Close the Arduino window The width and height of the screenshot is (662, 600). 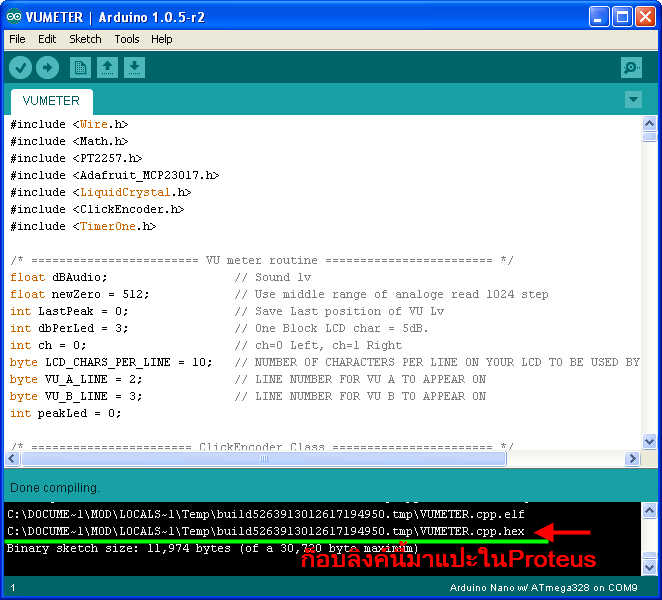point(646,17)
